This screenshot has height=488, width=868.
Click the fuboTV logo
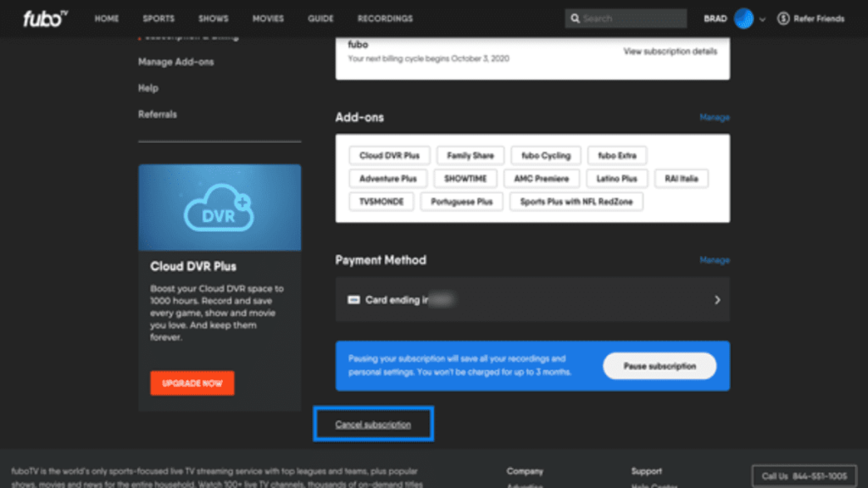pos(42,19)
